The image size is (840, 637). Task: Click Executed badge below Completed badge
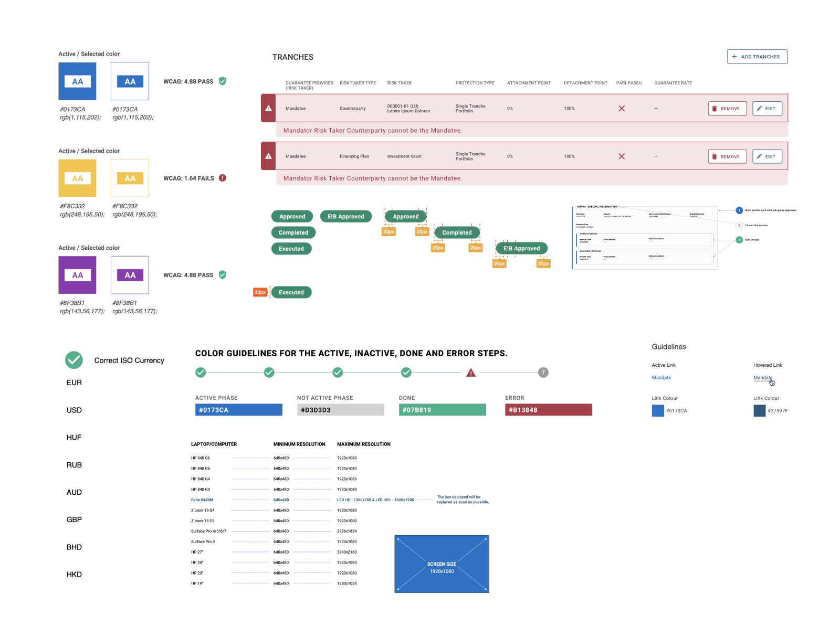click(291, 249)
